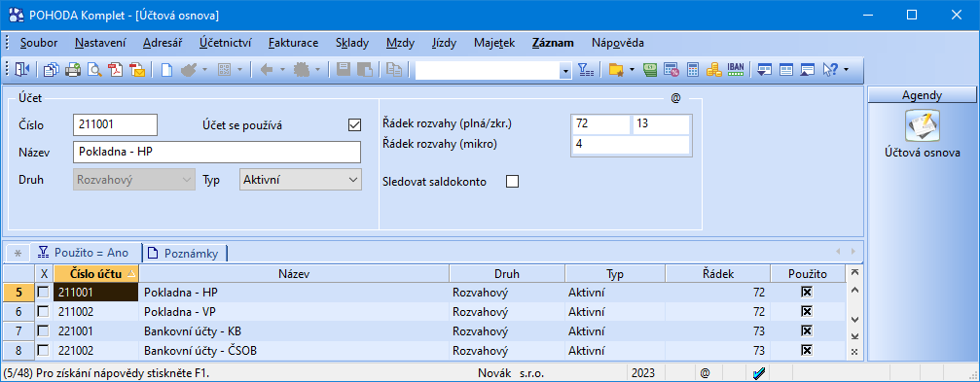This screenshot has width=980, height=382.
Task: Create new record with blank page icon
Action: [x=166, y=70]
